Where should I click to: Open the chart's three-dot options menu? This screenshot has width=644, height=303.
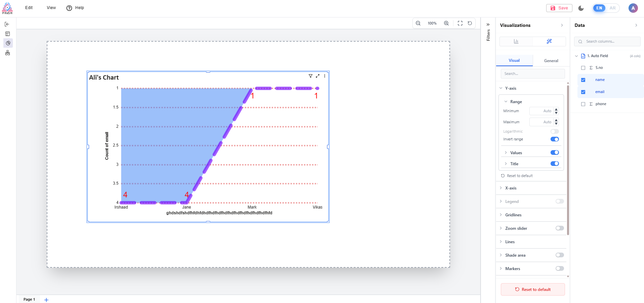coord(325,76)
